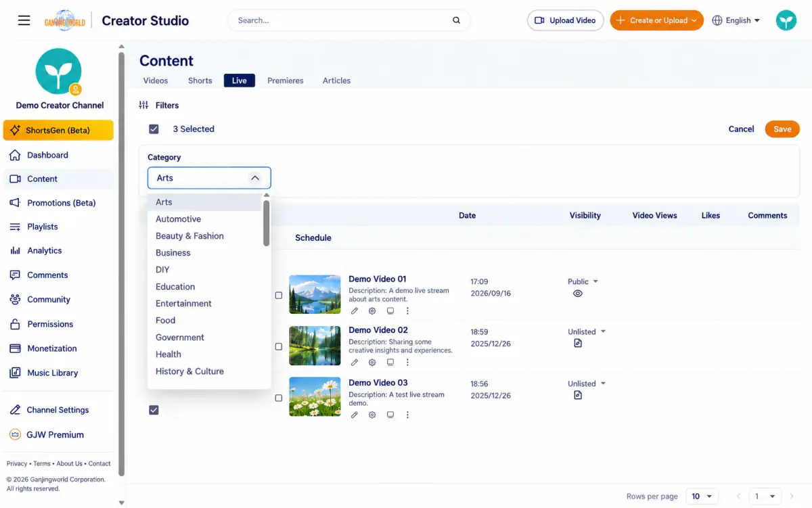Edit Demo Video 03 with pencil icon
812x508 pixels.
coord(355,415)
